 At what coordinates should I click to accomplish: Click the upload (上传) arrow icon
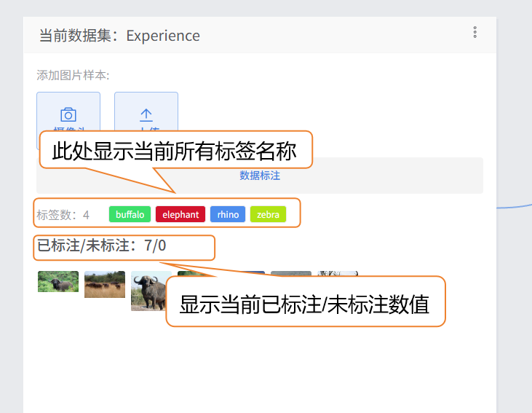(x=146, y=114)
